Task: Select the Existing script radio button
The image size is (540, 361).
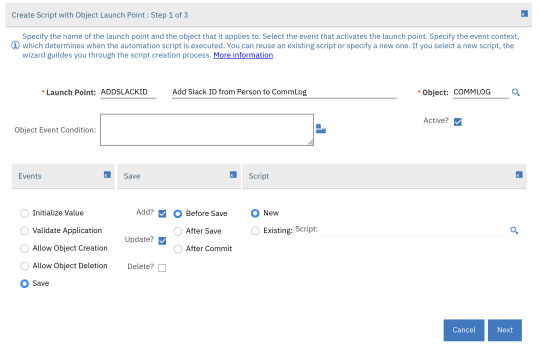Action: [255, 230]
